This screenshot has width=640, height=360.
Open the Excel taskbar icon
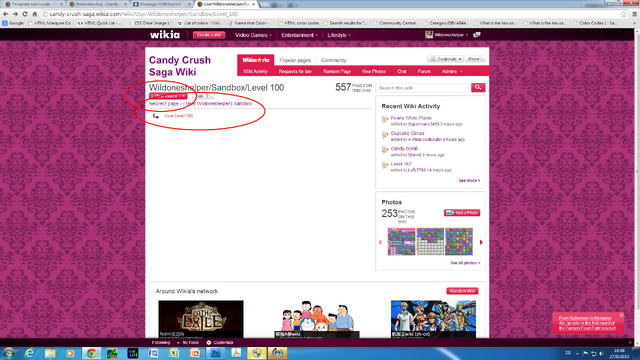click(174, 353)
